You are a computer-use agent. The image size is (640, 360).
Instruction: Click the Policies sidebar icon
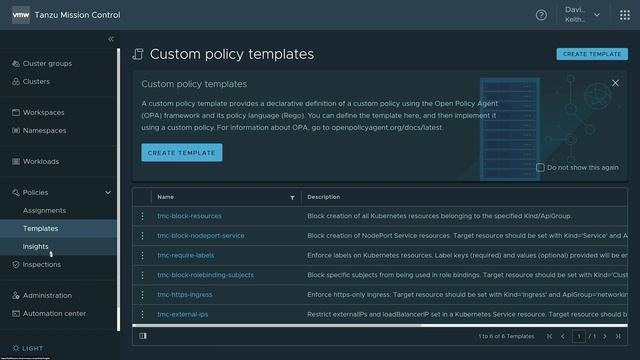[x=16, y=193]
